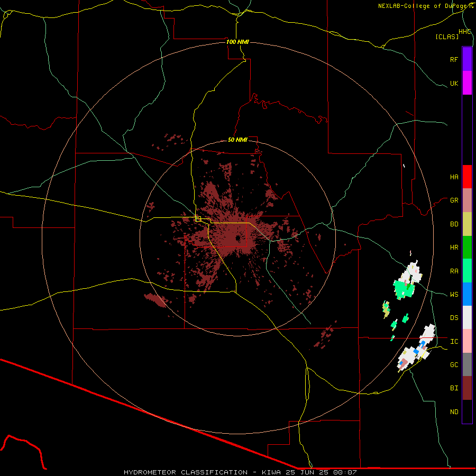Click the GC legend label text

pyautogui.click(x=454, y=365)
